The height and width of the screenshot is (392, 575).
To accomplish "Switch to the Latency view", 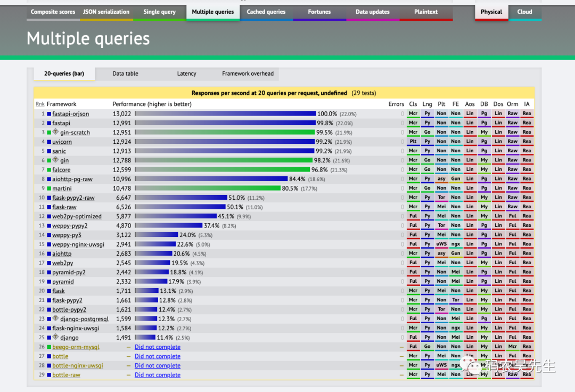I will pos(187,73).
